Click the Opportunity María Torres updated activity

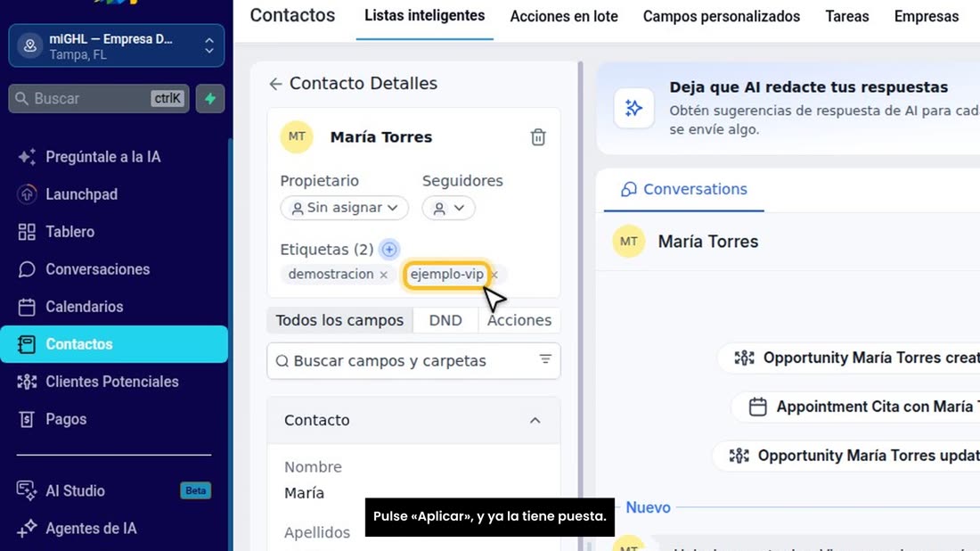pyautogui.click(x=847, y=456)
